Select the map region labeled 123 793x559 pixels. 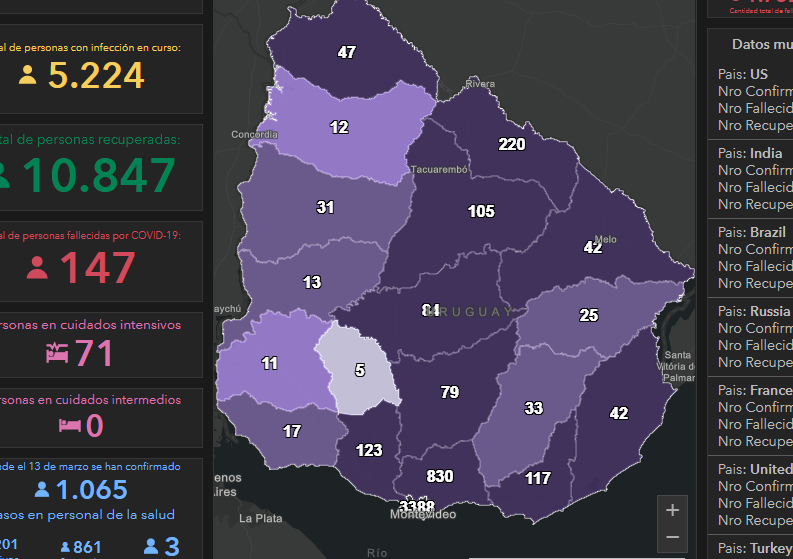click(369, 450)
